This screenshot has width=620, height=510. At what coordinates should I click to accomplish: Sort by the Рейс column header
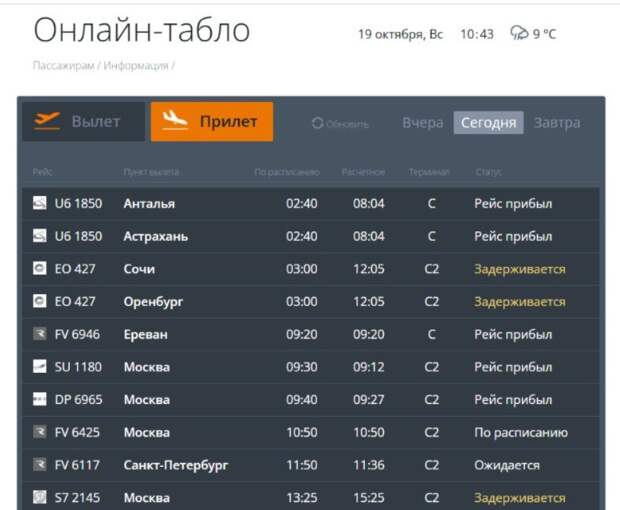[42, 172]
